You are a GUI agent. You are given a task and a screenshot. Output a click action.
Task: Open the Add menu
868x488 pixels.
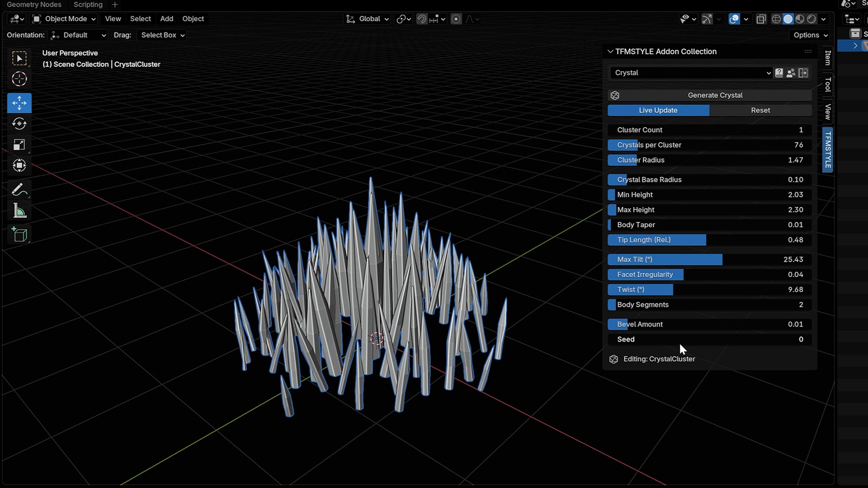166,19
